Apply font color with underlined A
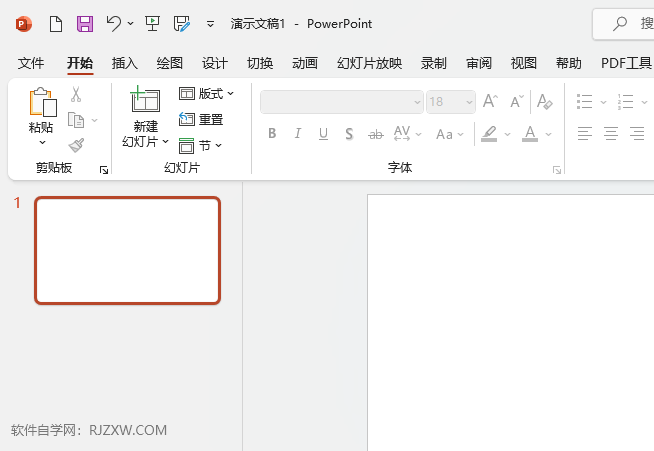 530,134
